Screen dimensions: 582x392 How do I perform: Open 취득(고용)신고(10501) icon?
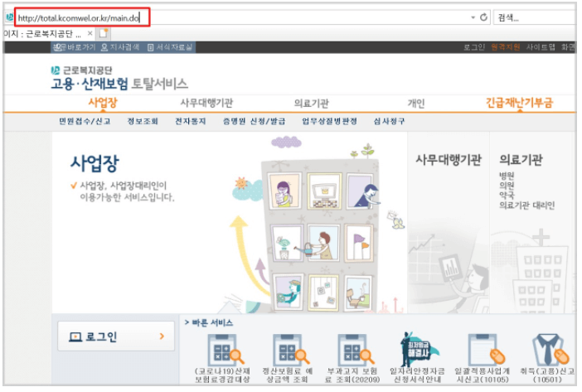click(x=547, y=358)
